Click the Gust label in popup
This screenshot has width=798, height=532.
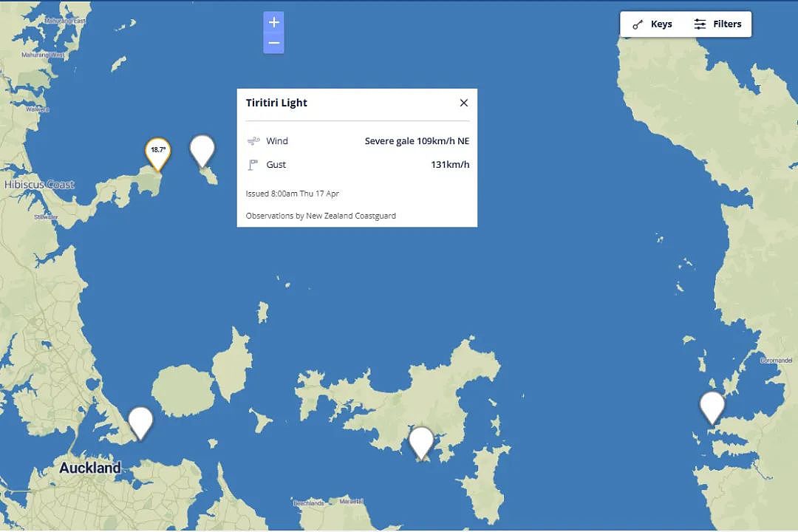(x=276, y=165)
